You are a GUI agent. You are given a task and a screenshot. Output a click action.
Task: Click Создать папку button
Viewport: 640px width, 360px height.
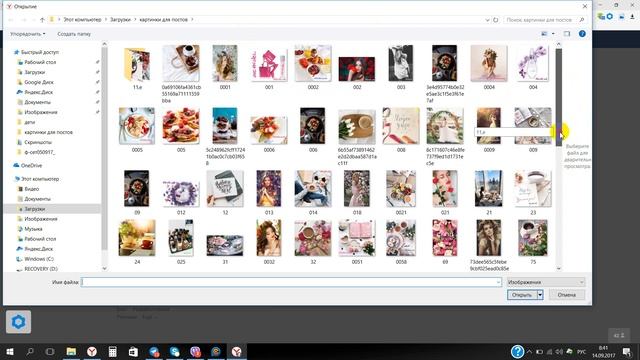(x=74, y=34)
